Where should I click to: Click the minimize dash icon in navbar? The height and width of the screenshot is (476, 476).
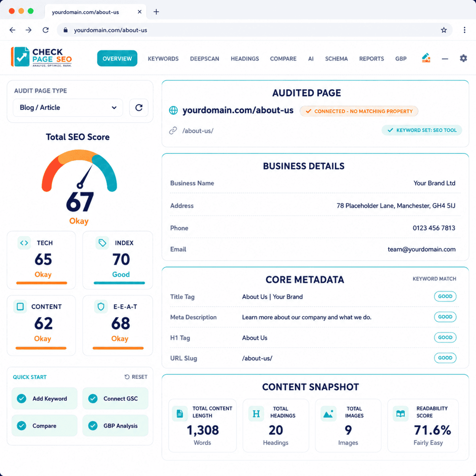pos(445,59)
